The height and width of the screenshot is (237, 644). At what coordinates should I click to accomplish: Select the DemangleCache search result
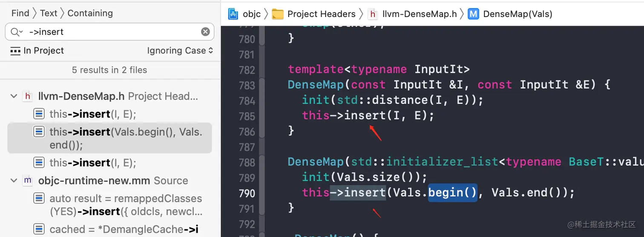124,229
